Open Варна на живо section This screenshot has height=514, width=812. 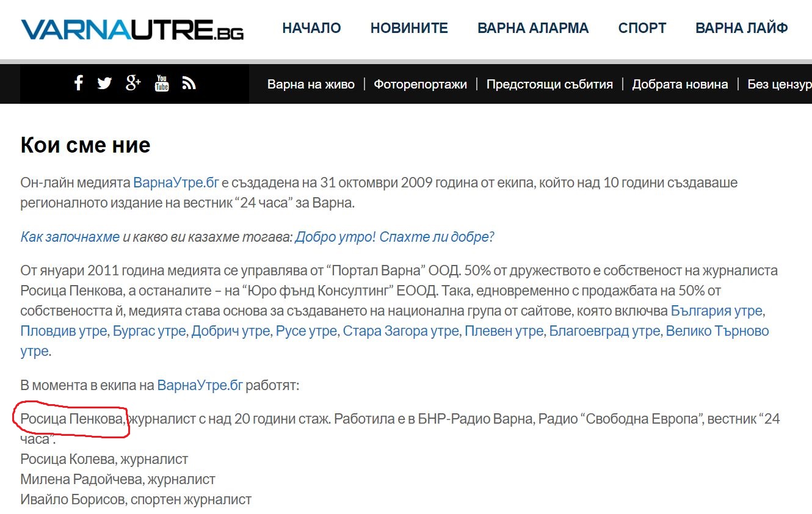[311, 84]
